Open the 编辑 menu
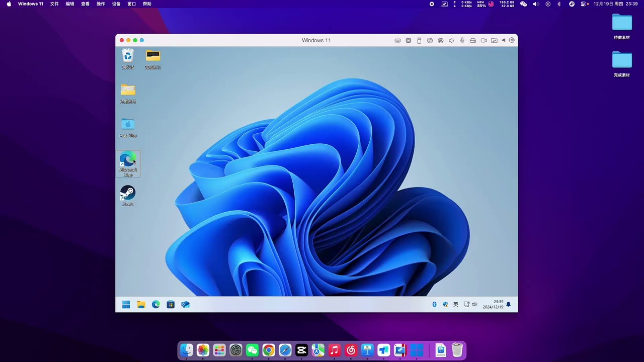Image resolution: width=644 pixels, height=362 pixels. tap(70, 4)
